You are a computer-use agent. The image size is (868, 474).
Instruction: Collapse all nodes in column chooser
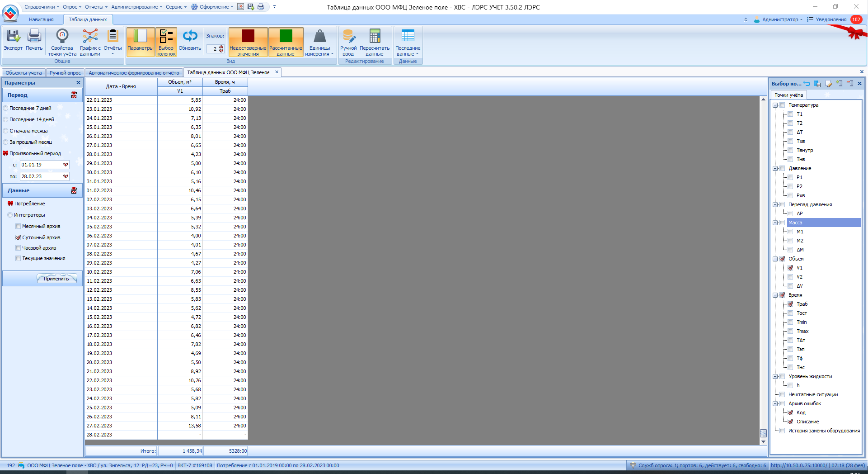850,83
